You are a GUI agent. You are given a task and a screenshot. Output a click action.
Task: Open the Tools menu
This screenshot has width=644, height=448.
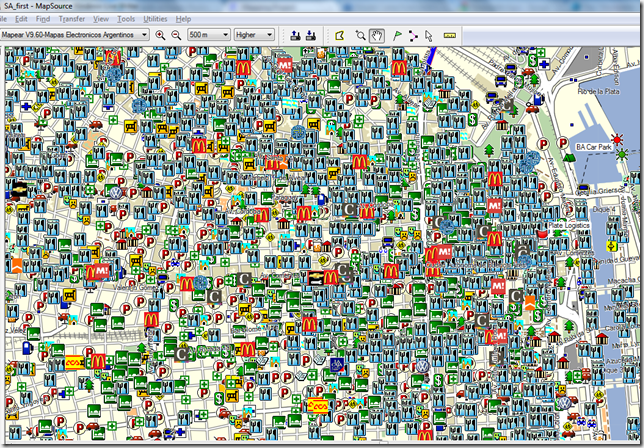coord(126,19)
